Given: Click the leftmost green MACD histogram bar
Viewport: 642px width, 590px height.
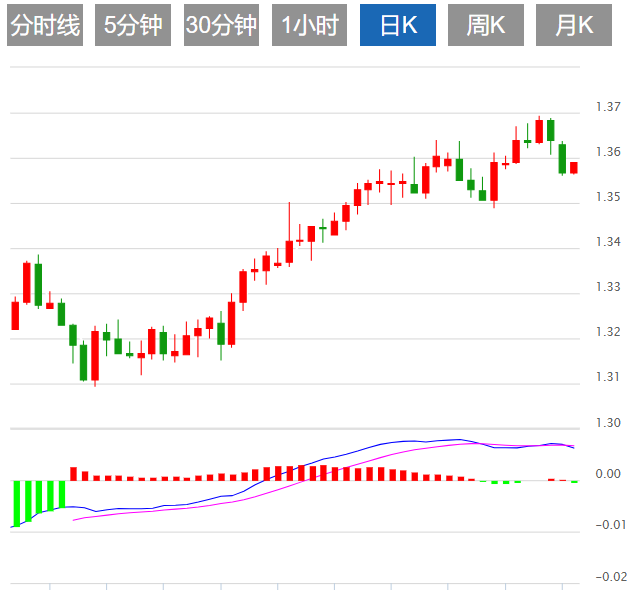Looking at the screenshot, I should 17,502.
